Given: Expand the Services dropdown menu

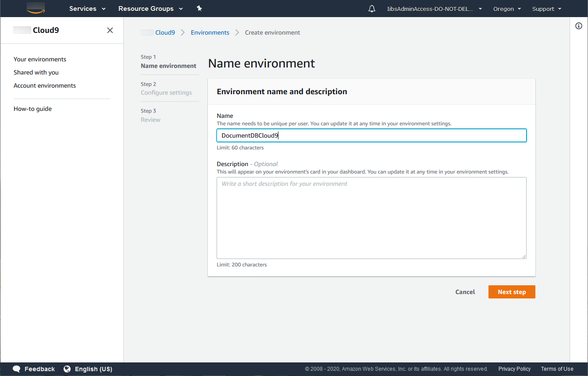Looking at the screenshot, I should pos(87,9).
